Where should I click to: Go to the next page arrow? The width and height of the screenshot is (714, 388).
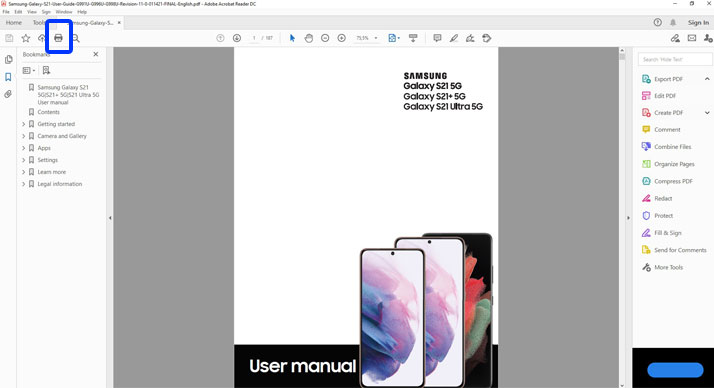(x=237, y=38)
